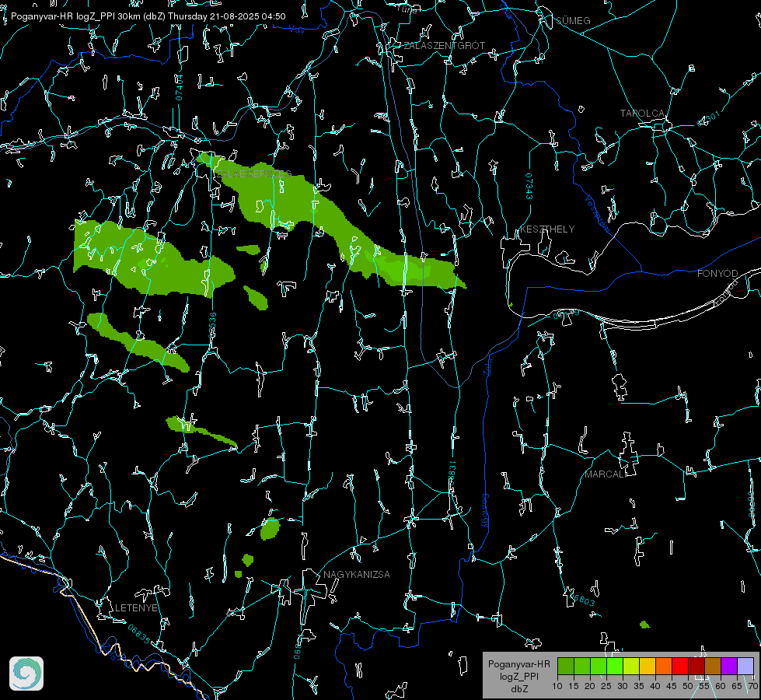The image size is (761, 700).
Task: Click the legend scale value 30
Action: point(623,686)
